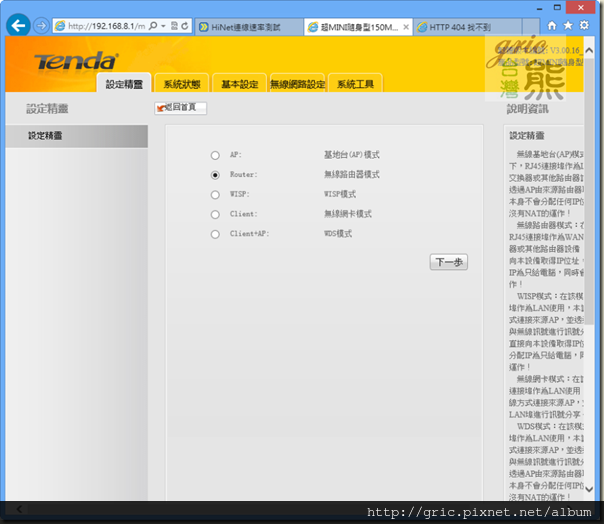
Task: Select the Client mode radio button
Action: coord(215,214)
